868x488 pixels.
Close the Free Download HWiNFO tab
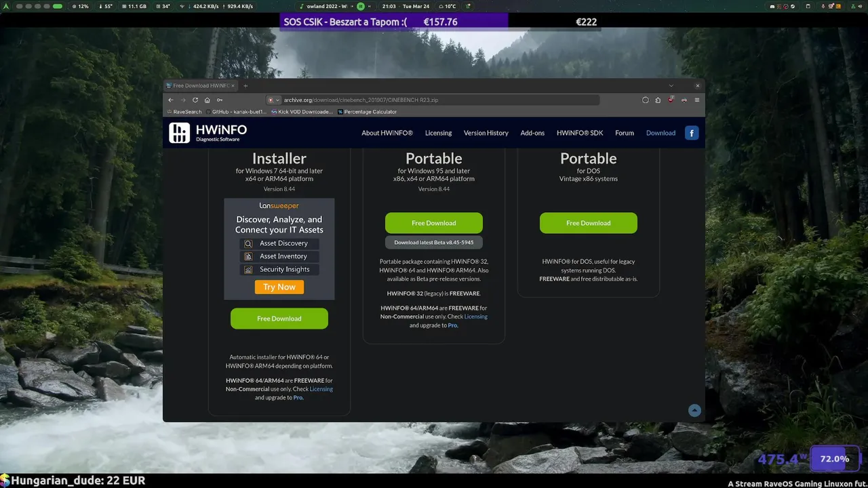233,85
